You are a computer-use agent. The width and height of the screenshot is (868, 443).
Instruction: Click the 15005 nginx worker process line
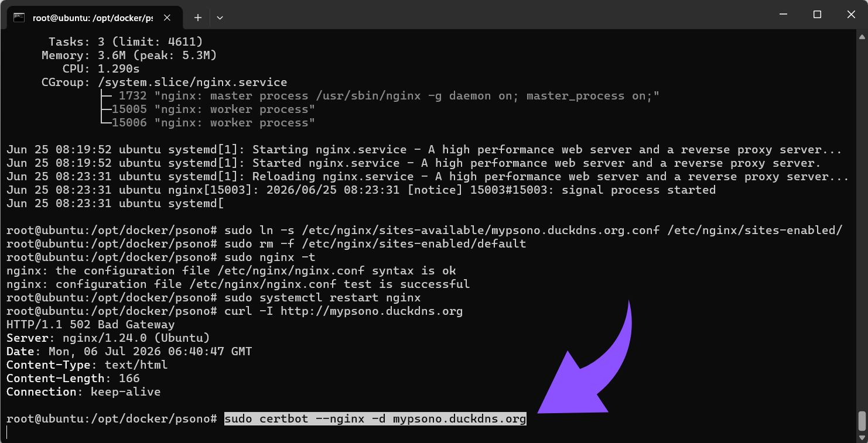pyautogui.click(x=207, y=109)
